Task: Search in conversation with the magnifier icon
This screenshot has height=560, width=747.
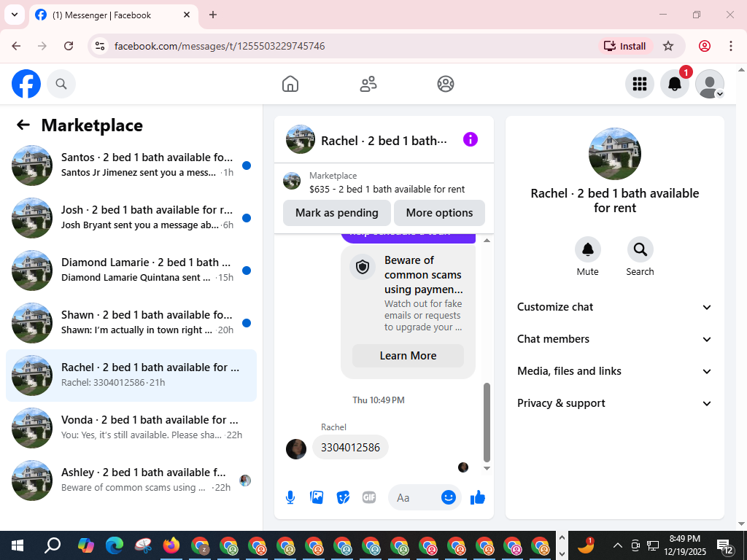Action: [640, 249]
